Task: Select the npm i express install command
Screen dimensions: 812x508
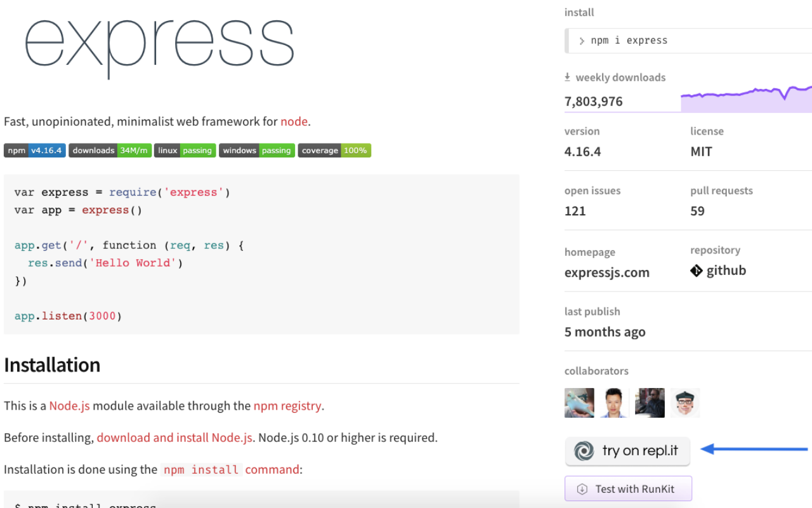Action: [x=629, y=40]
